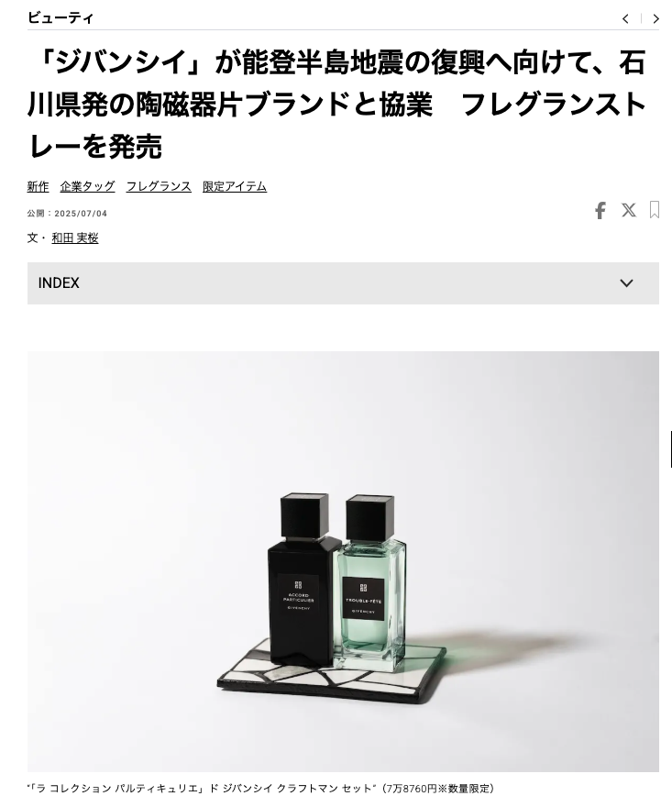Screen dimensions: 672x807
Task: Go to the next article arrow
Action: point(655,18)
